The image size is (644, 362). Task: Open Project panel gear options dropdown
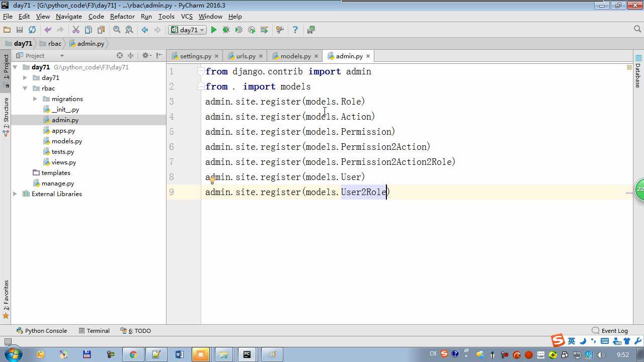pos(146,56)
